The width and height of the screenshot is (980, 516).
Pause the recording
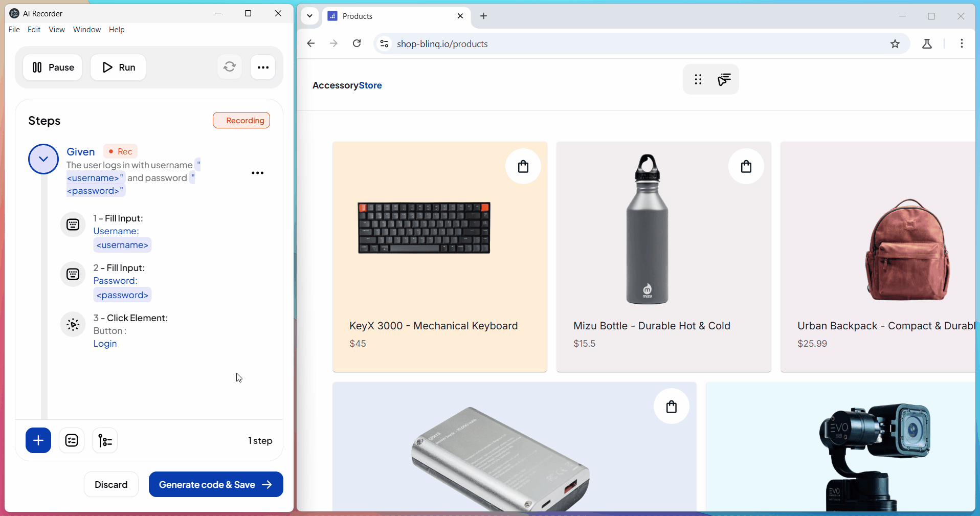click(53, 67)
